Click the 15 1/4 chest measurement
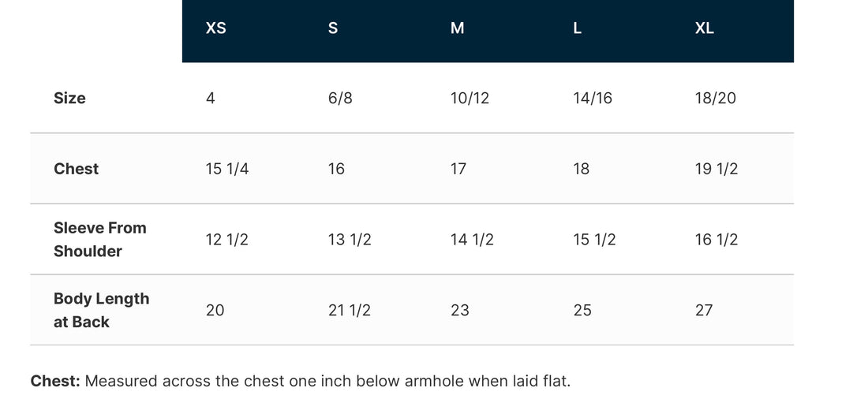Viewport: 868px width, 399px height. [227, 169]
